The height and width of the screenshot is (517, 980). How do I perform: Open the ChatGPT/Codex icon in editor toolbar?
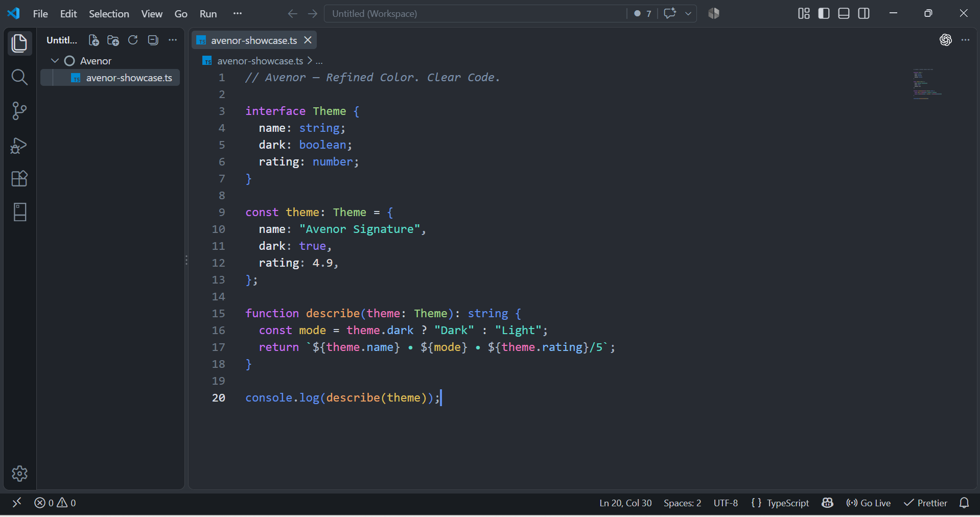(946, 40)
